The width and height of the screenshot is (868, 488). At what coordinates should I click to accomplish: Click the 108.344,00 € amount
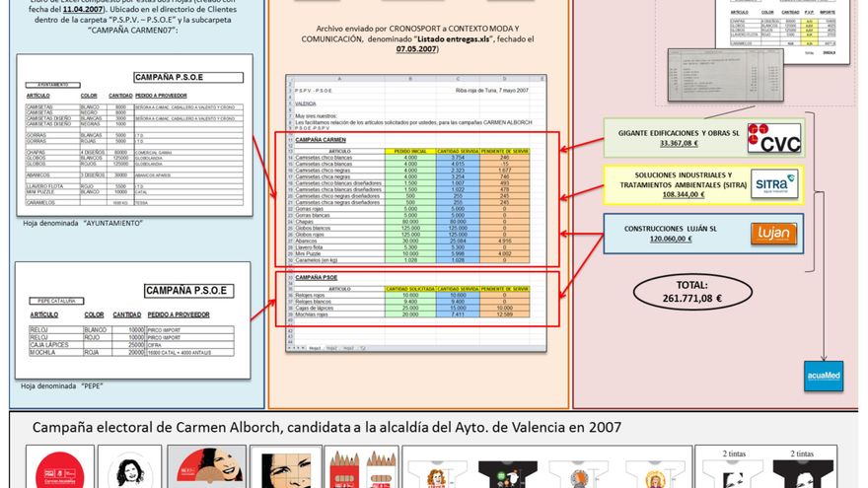684,195
